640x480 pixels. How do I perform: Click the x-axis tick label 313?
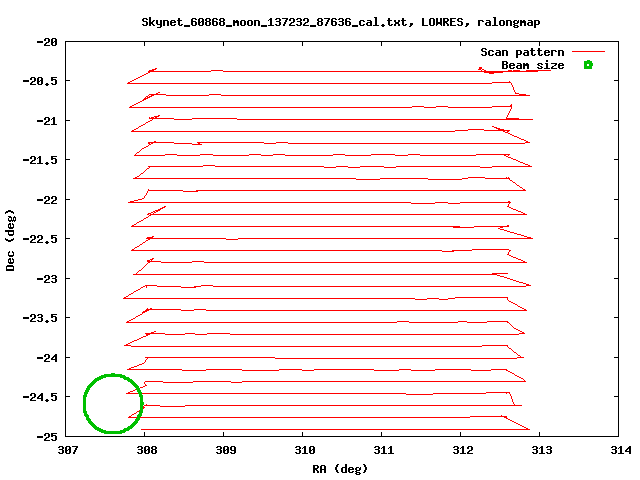coord(542,450)
